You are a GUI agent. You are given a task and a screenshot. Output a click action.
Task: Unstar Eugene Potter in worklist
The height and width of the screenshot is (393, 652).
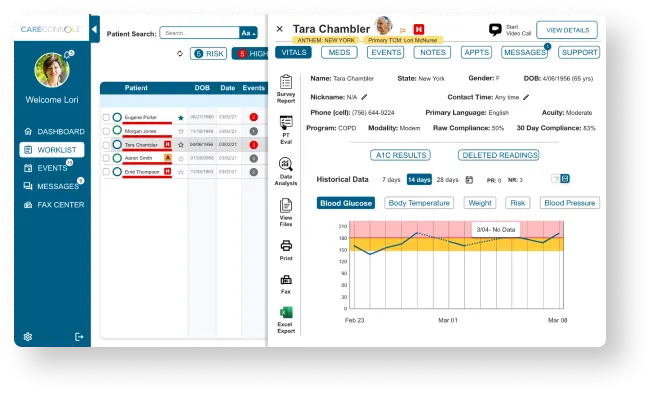point(180,118)
